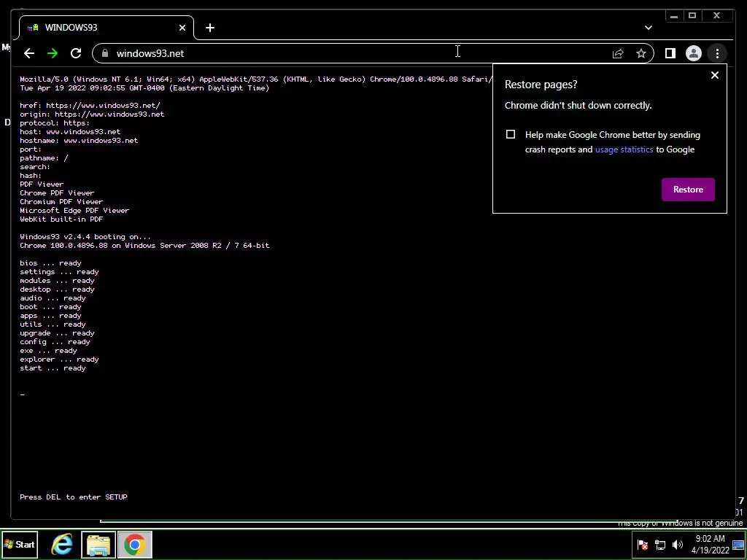747x560 pixels.
Task: Reload the windows93.net page
Action: [x=76, y=53]
